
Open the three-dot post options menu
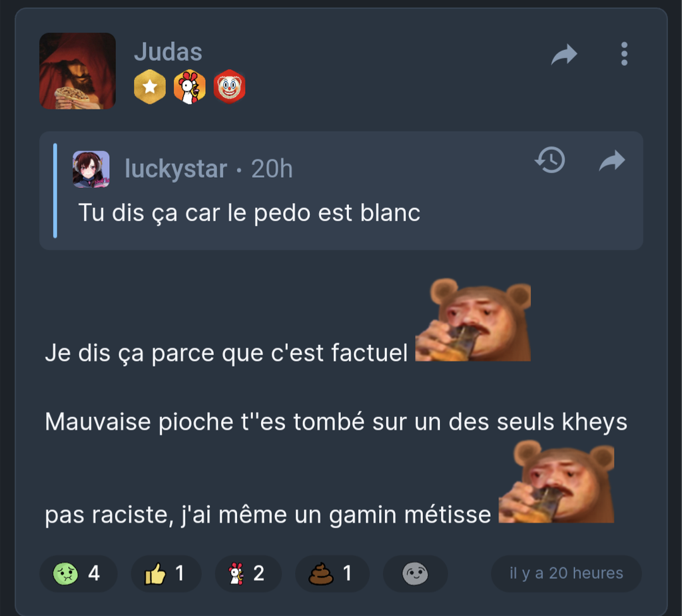(x=624, y=54)
